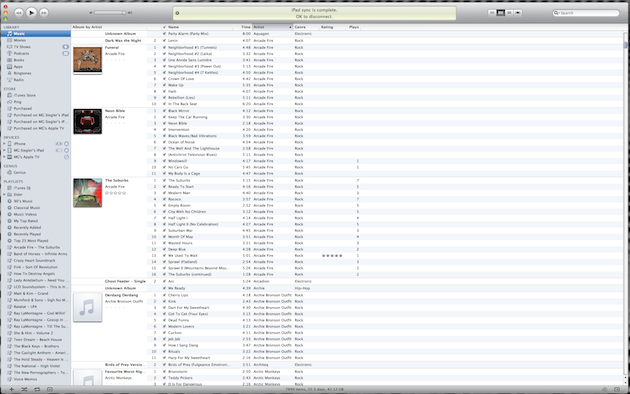Uncheck the Teddy Picker track checkbox
The height and width of the screenshot is (394, 630).
[x=164, y=378]
